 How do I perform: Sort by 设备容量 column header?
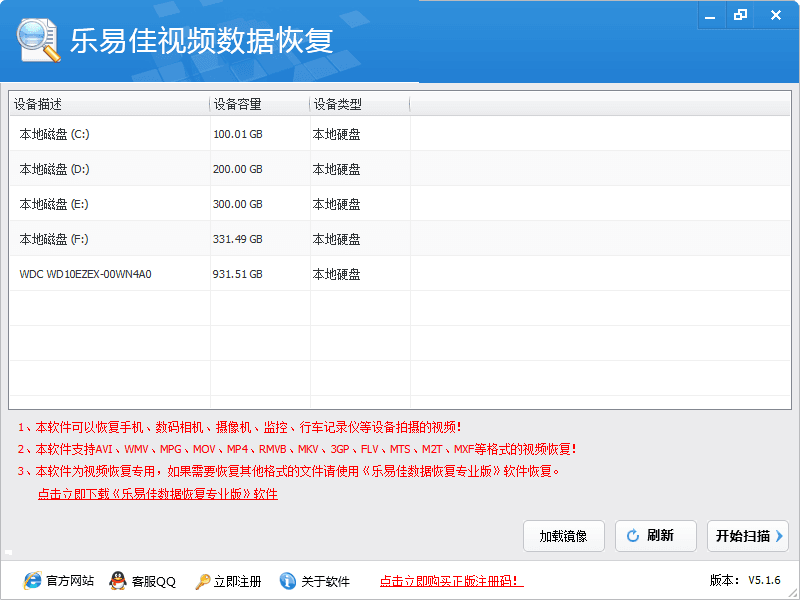(x=259, y=104)
